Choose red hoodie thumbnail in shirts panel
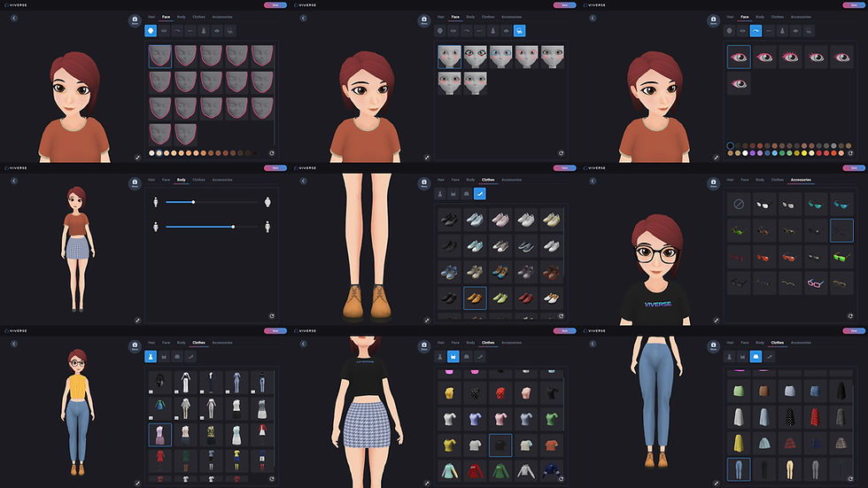The width and height of the screenshot is (868, 488). point(475,471)
